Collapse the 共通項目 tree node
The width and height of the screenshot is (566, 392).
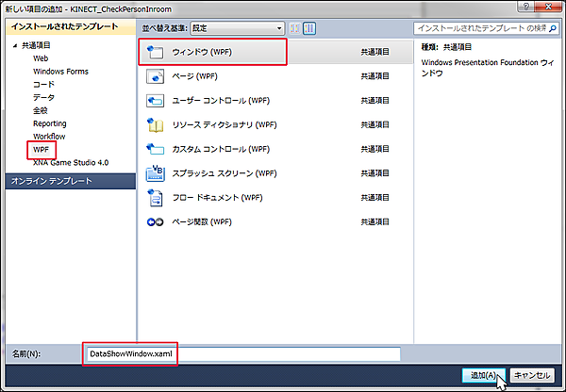(x=15, y=45)
